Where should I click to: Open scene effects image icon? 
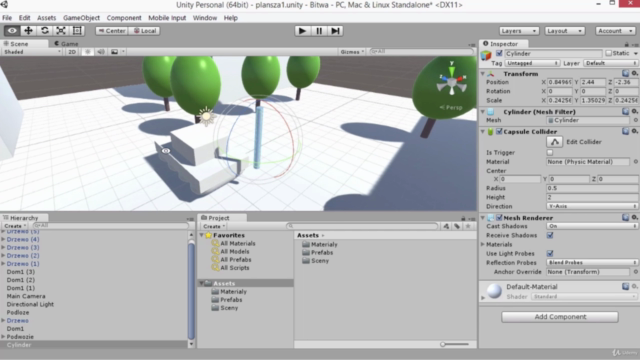(115, 52)
